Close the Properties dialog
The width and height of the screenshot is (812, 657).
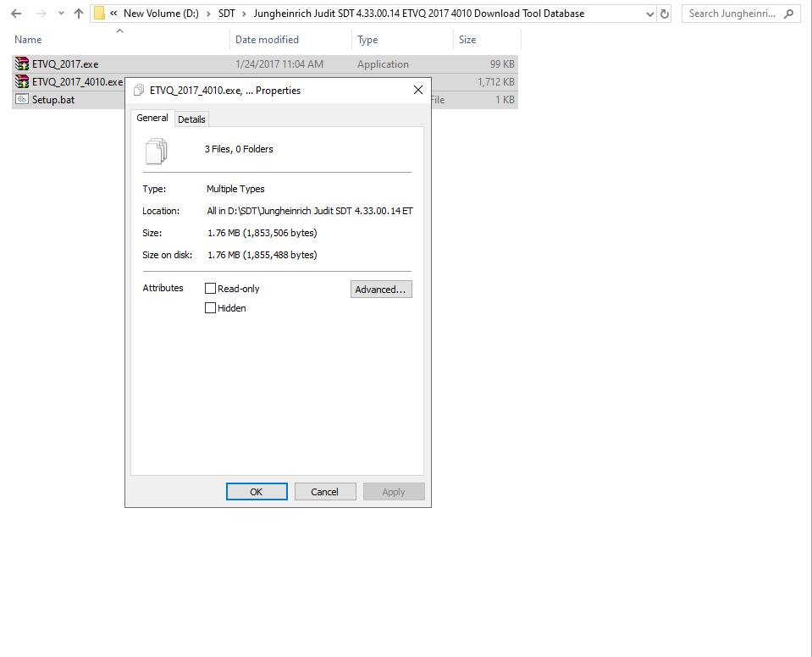coord(418,90)
